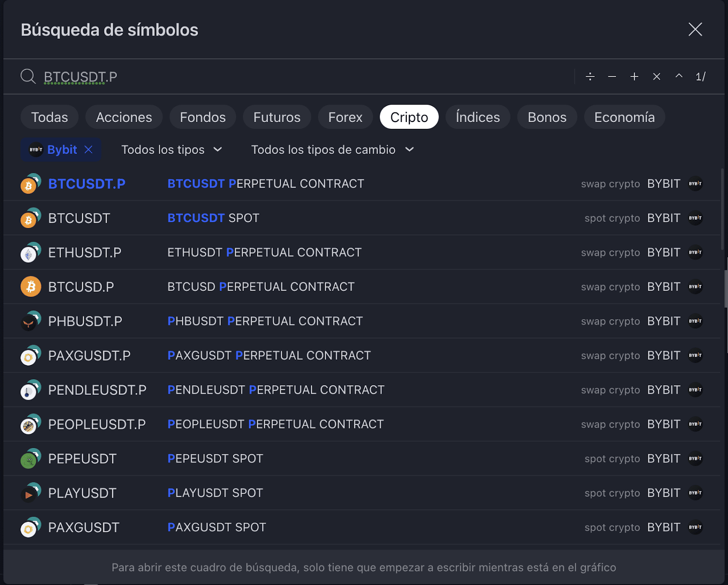This screenshot has height=585, width=728.
Task: Click Bybit logo in BTCUSDT spot row
Action: click(695, 218)
